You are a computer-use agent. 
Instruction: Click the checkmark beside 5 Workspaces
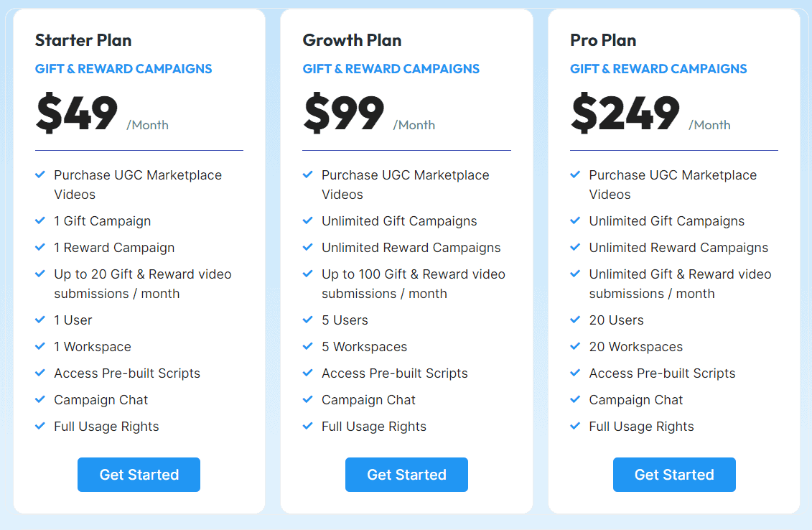pos(308,347)
